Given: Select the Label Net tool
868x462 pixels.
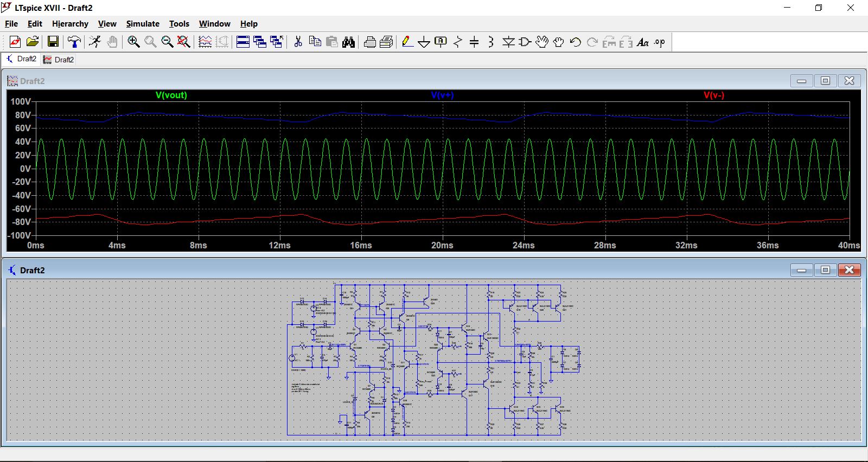Looking at the screenshot, I should click(x=441, y=42).
